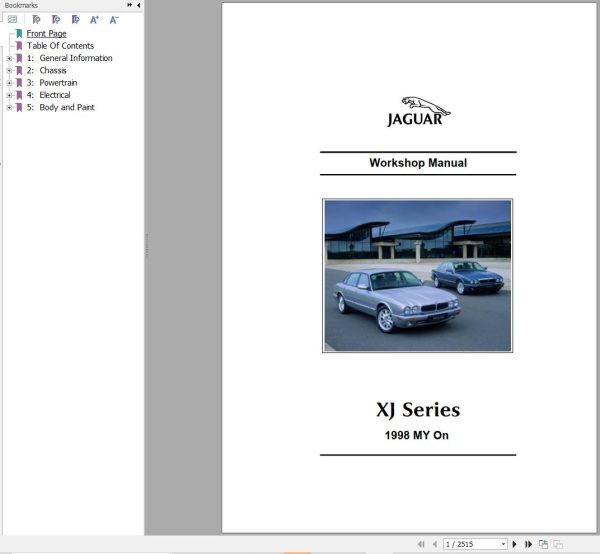Open the 3: Powertrain bookmark

click(x=52, y=83)
